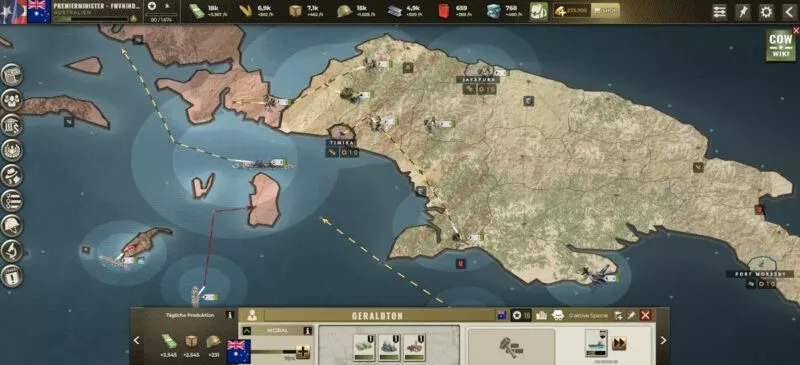
Task: Go to previous province with left arrow
Action: [x=136, y=340]
